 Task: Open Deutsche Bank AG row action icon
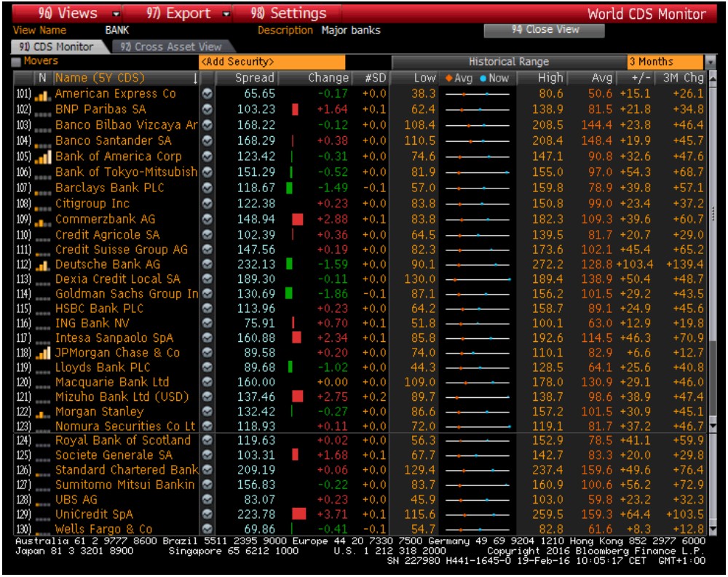207,265
